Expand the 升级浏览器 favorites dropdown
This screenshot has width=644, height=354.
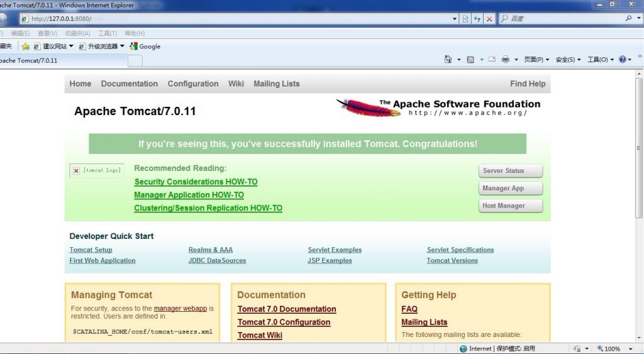(122, 46)
